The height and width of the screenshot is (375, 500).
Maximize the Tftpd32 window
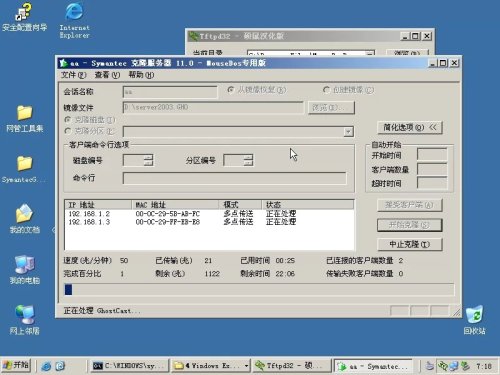click(415, 36)
